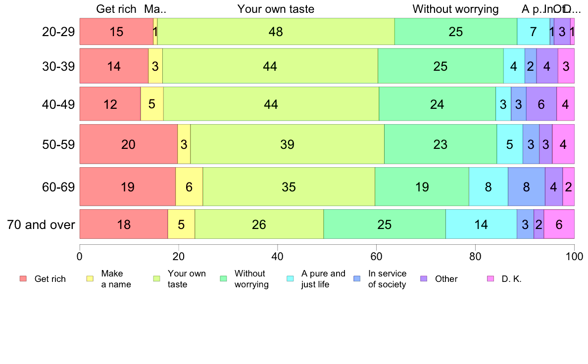Select the 40-49 Without worrying segment showing 24
The height and width of the screenshot is (364, 588).
[438, 104]
